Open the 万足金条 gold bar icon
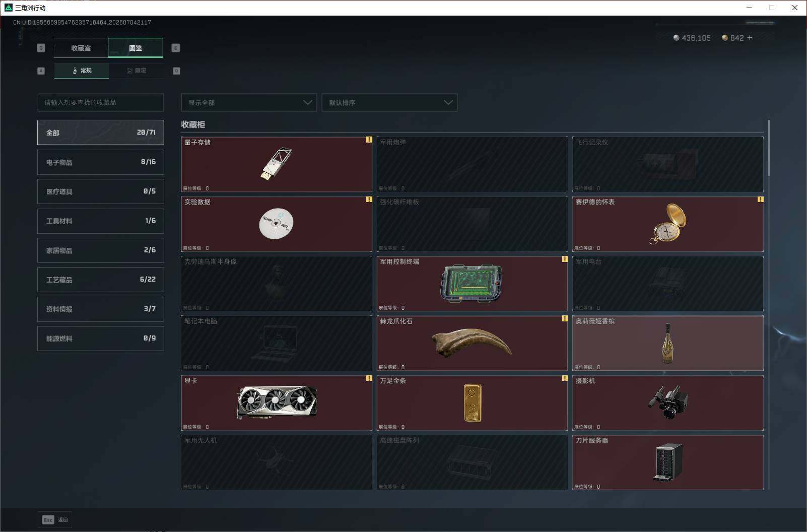 point(473,403)
